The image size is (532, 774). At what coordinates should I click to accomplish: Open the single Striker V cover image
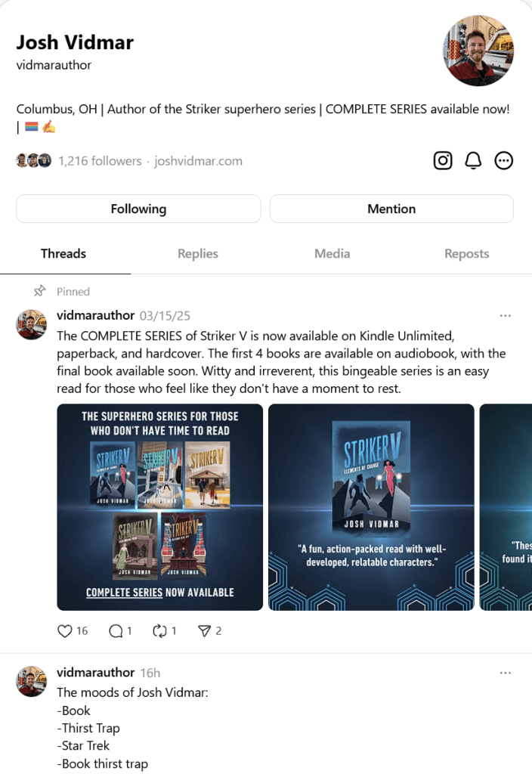[371, 507]
